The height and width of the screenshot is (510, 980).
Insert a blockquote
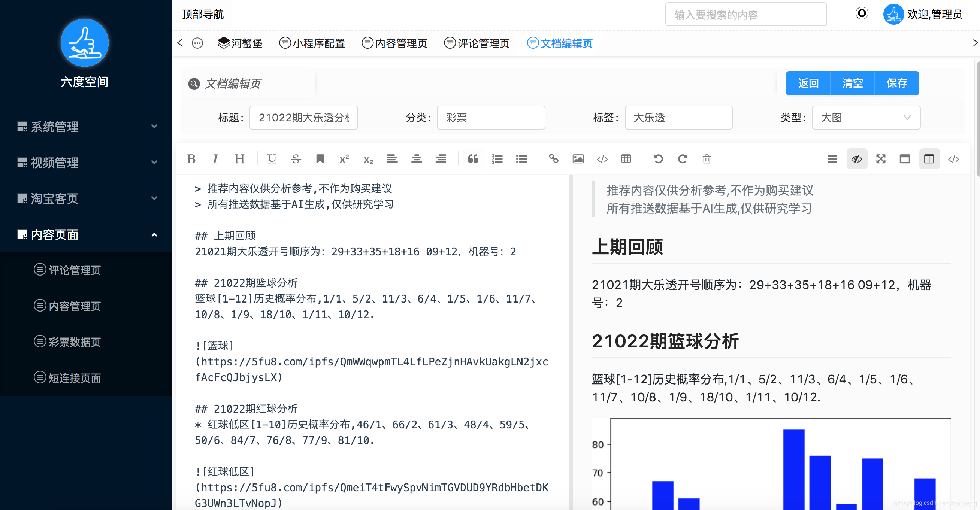pos(473,159)
